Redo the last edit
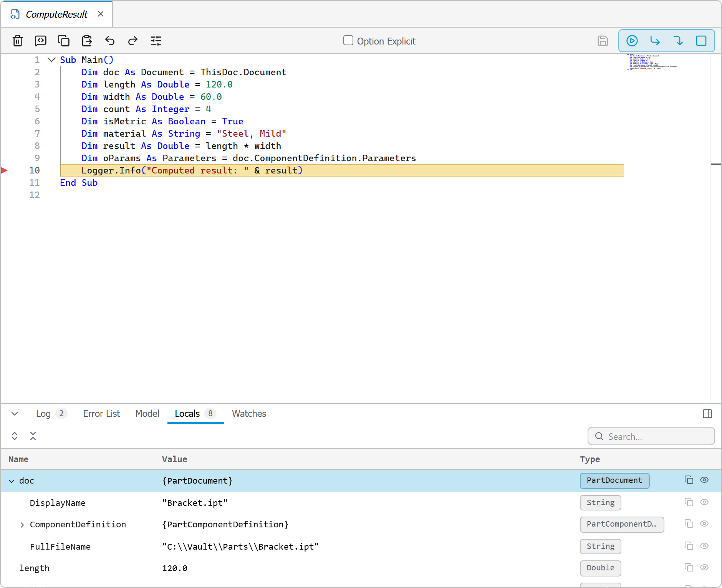722x588 pixels. pos(133,41)
